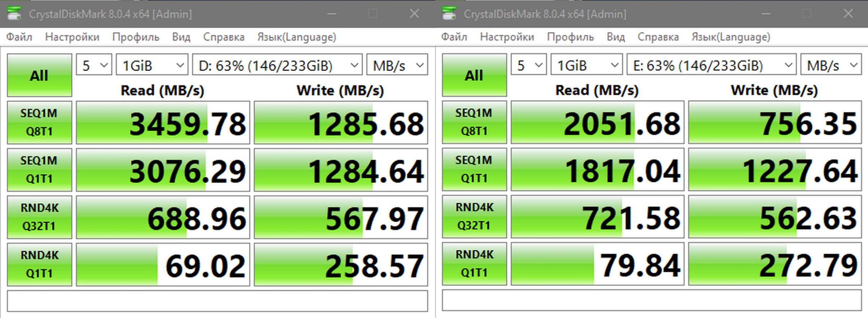Click the 688.96 read result in left window
868x318 pixels.
tap(163, 217)
